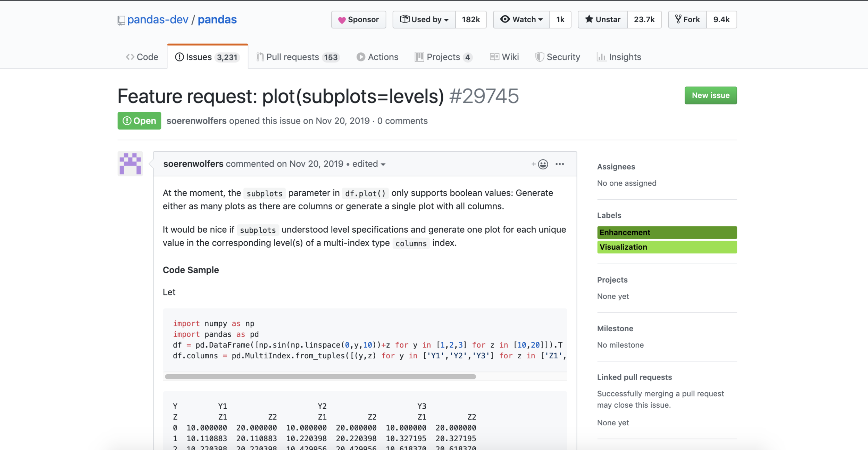Open the Insights graph tab

(x=619, y=57)
